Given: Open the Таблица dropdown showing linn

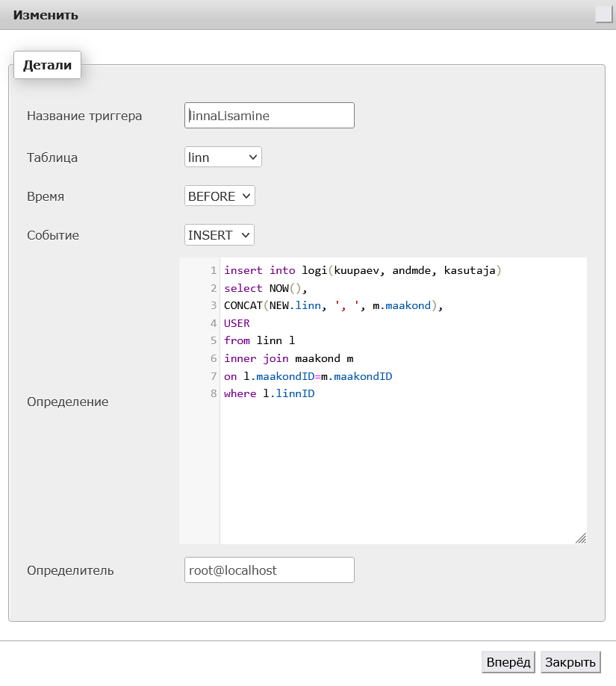Looking at the screenshot, I should (223, 157).
